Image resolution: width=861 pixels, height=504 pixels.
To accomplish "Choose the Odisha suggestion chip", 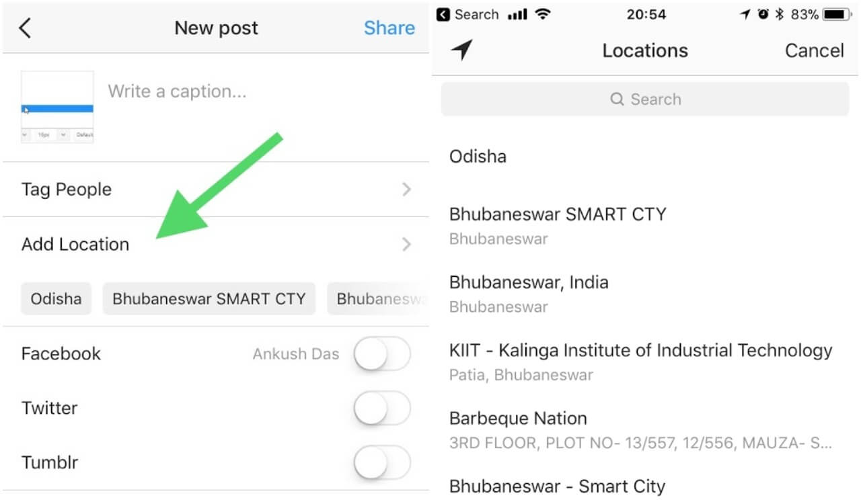I will [56, 298].
